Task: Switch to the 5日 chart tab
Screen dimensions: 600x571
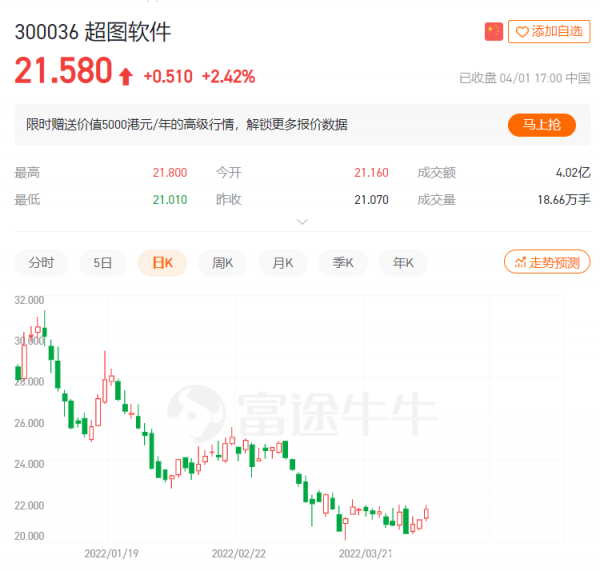Action: pyautogui.click(x=103, y=263)
